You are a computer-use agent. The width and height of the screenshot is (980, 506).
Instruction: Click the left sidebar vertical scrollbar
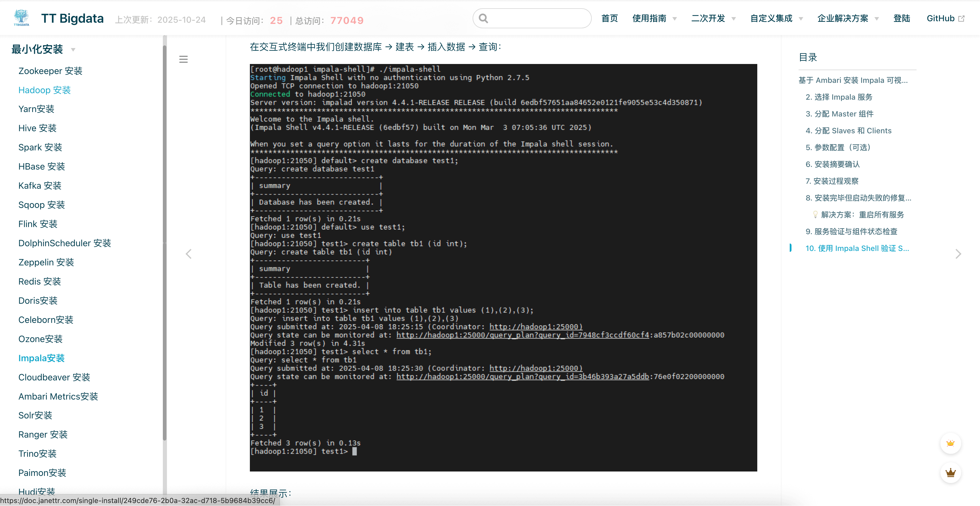tap(165, 243)
